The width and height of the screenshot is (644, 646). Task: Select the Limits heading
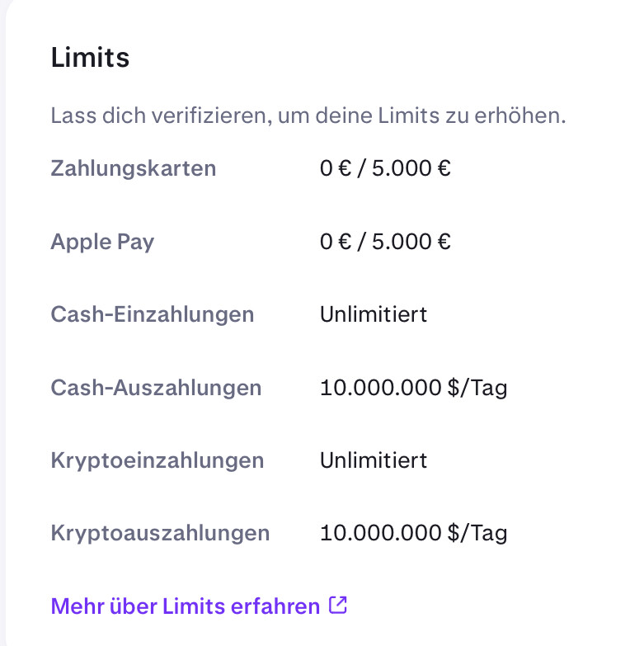[x=90, y=57]
